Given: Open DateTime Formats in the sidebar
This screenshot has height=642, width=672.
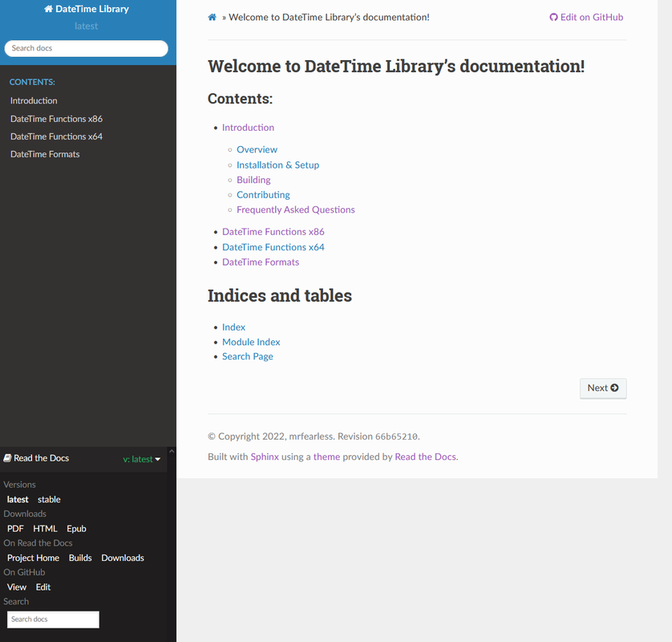Looking at the screenshot, I should (x=45, y=154).
